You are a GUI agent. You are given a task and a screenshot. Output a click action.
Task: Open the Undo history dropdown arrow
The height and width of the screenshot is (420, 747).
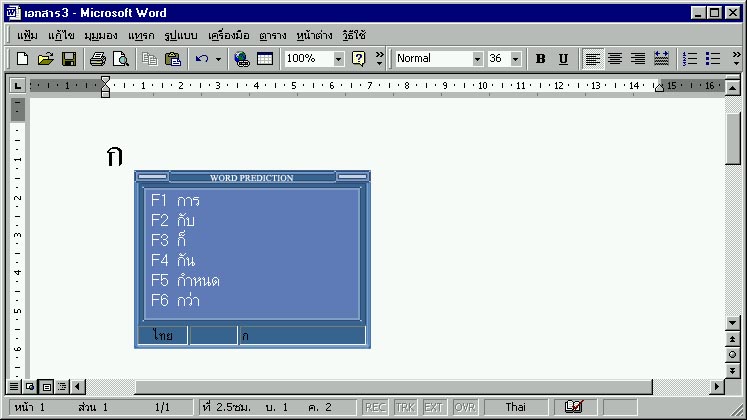(218, 60)
